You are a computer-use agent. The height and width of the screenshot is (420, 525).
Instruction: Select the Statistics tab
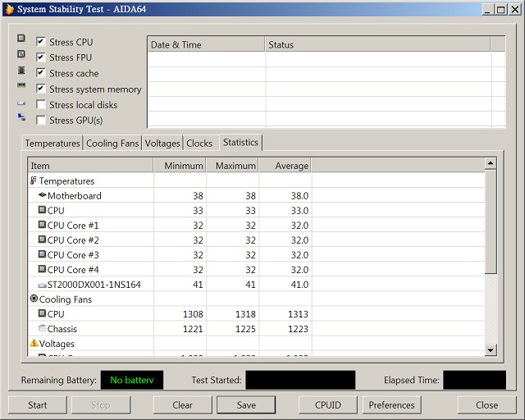(x=240, y=143)
